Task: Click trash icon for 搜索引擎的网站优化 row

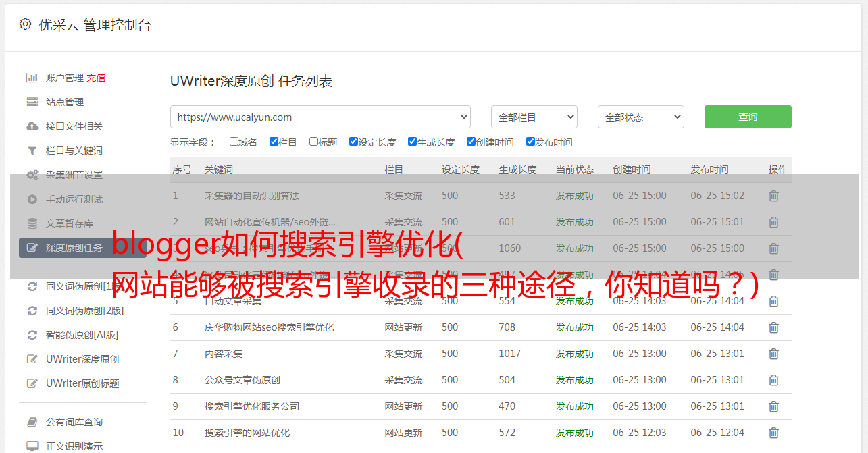Action: [x=773, y=433]
